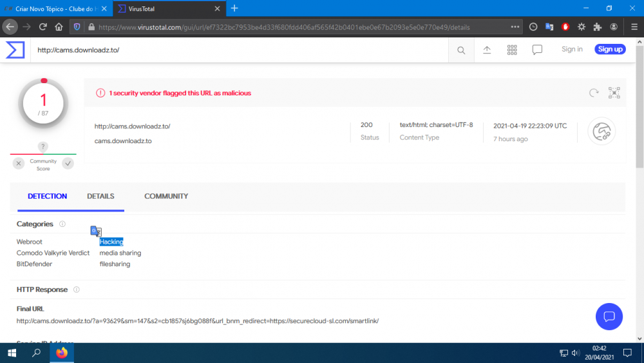Viewport: 644px width, 363px height.
Task: Click the similar-search graph icon
Action: [x=614, y=93]
